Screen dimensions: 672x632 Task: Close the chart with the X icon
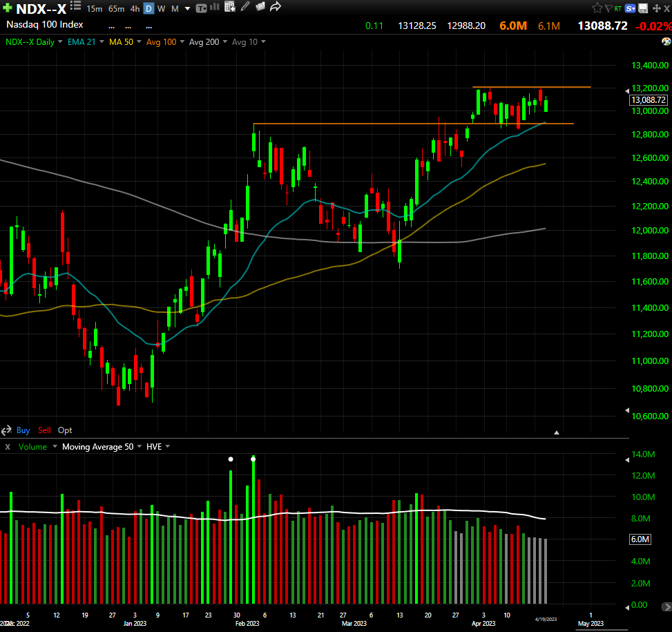pos(667,8)
